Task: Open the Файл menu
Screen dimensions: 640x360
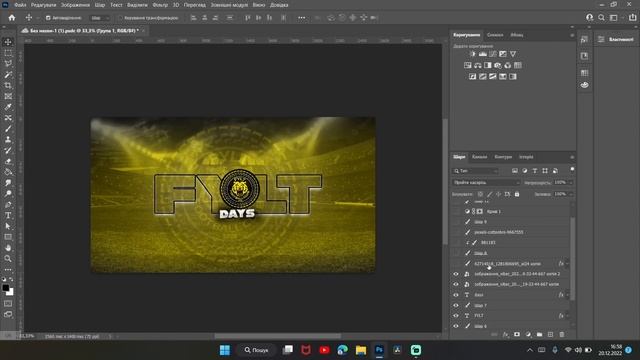Action: (x=20, y=5)
